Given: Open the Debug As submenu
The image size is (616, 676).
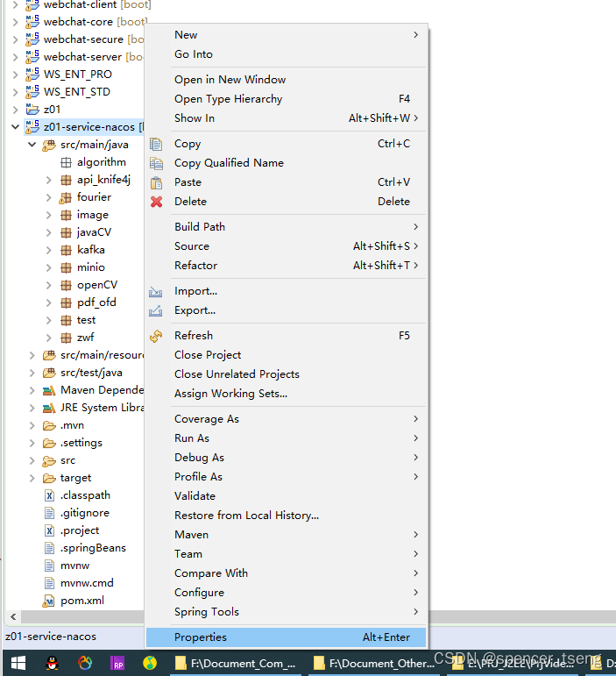Looking at the screenshot, I should [286, 458].
